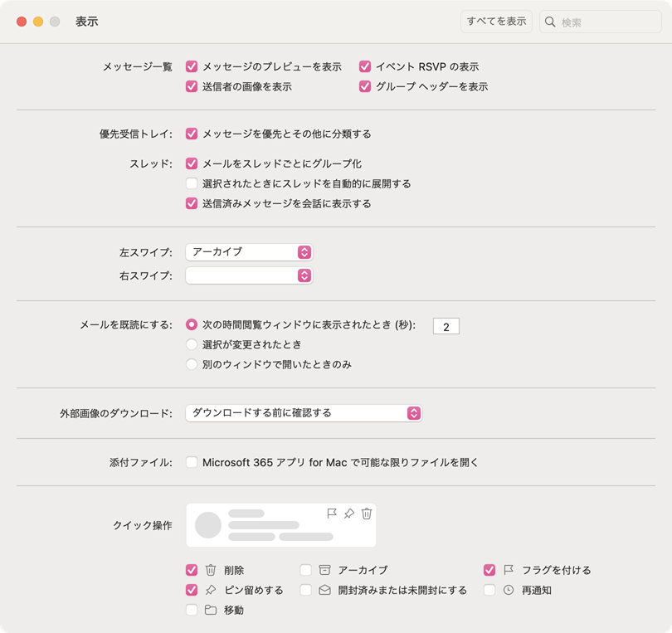Click the pin icon in quick action preview
The image size is (672, 633).
click(349, 514)
